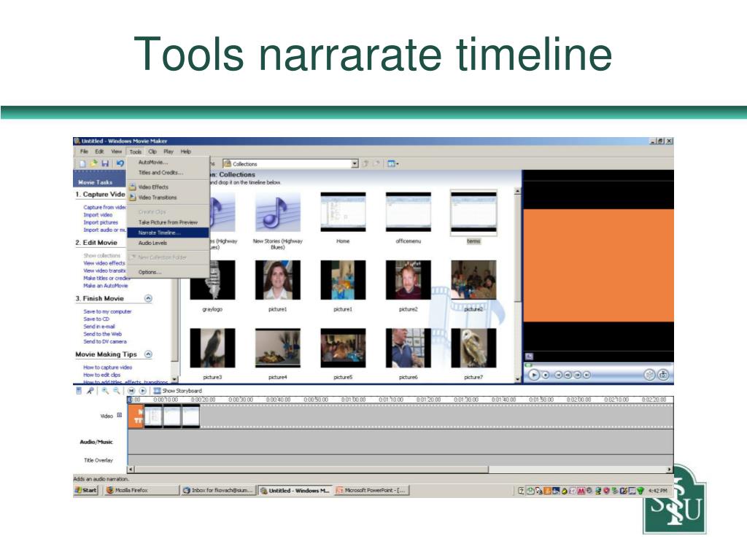Click the New Project toolbar icon
Image resolution: width=747 pixels, height=560 pixels.
pyautogui.click(x=82, y=163)
